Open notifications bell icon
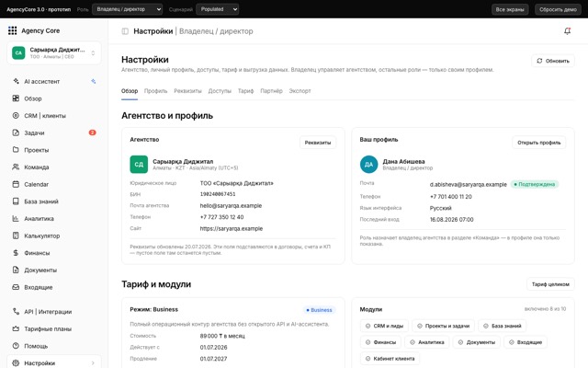588x368 pixels. click(x=568, y=31)
